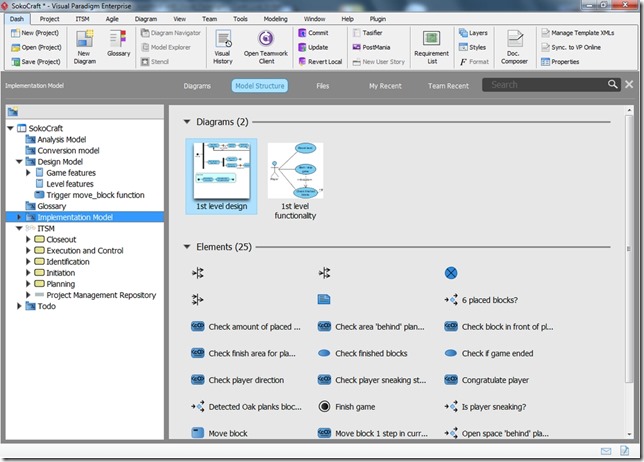Open the Styles tool

point(472,47)
